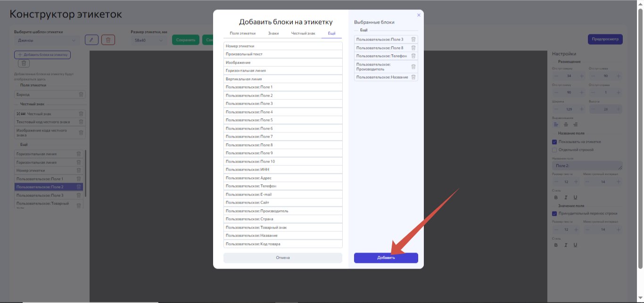Remove 'Поле 3' from selected blocks
Viewport: 644px width, 303px height.
[x=413, y=40]
